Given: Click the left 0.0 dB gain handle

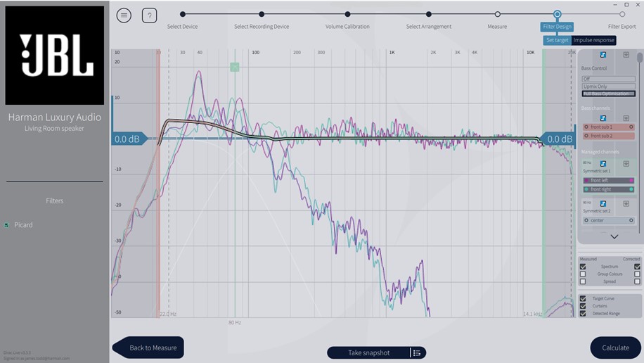Looking at the screenshot, I should point(129,139).
